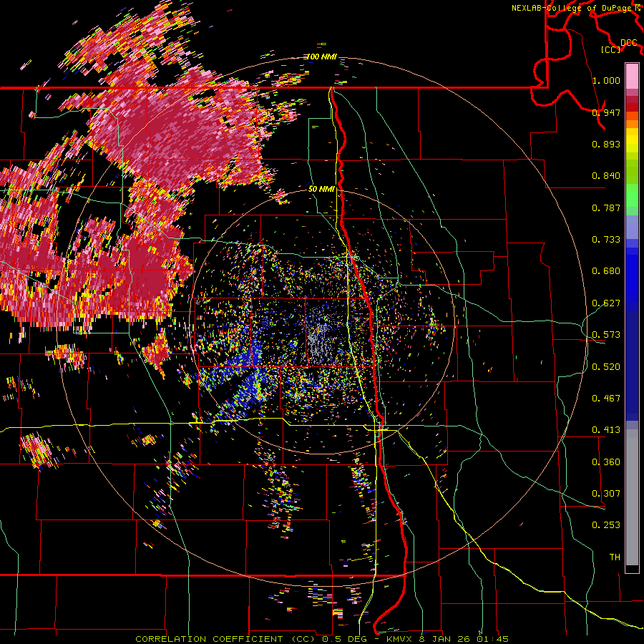The width and height of the screenshot is (644, 644).
Task: Pick the light pink segment of color bar
Action: click(x=632, y=77)
